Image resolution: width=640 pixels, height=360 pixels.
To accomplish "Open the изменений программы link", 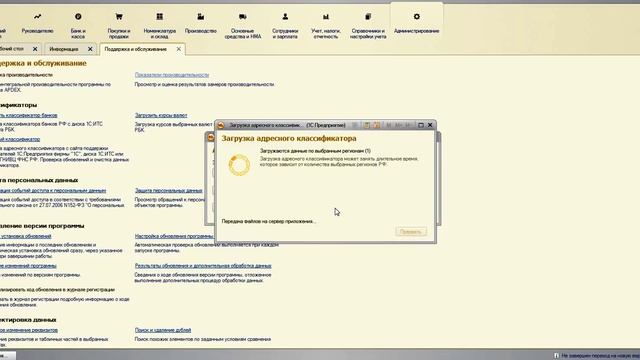I will (x=28, y=266).
